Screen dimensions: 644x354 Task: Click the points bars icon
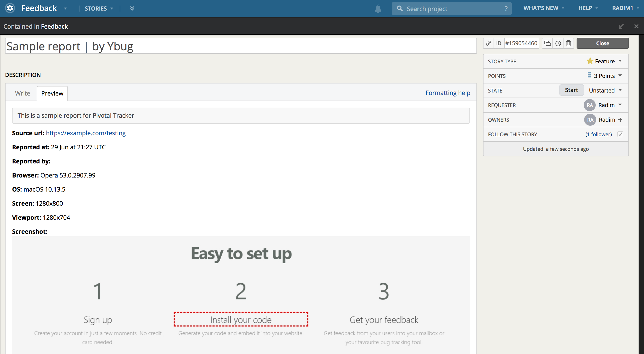click(589, 75)
